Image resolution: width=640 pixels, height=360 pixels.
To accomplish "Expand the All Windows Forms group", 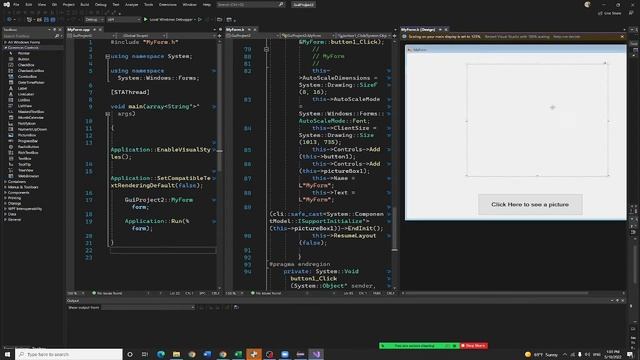I will click(6, 42).
